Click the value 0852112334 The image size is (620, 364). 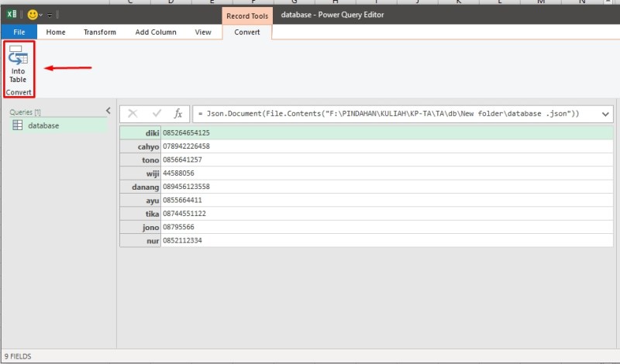point(182,240)
